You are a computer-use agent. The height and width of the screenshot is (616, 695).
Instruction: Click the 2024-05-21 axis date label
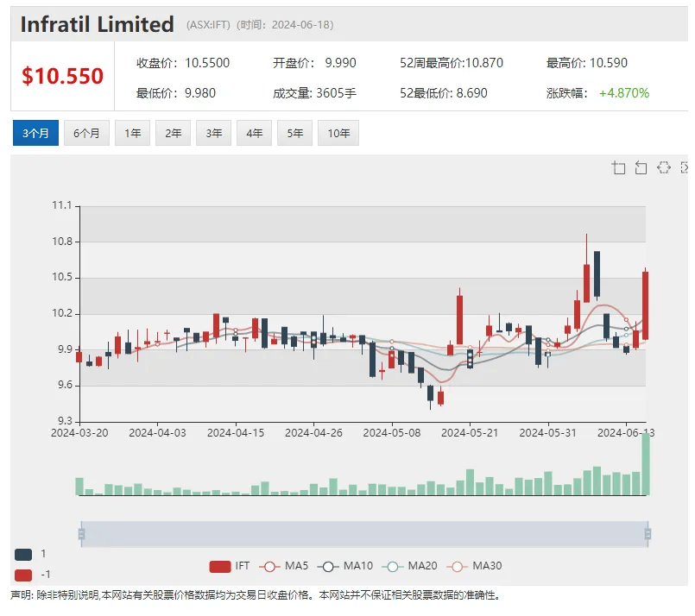tap(470, 432)
